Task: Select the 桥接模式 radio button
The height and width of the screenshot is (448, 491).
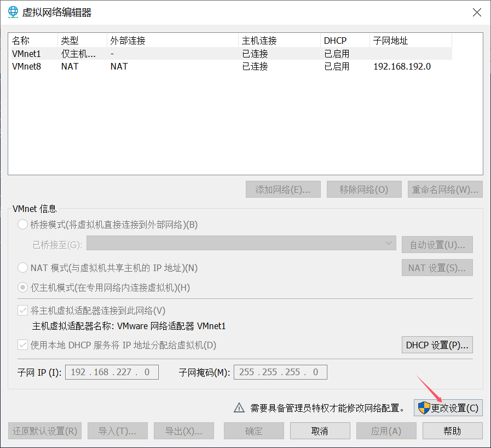Action: [22, 225]
